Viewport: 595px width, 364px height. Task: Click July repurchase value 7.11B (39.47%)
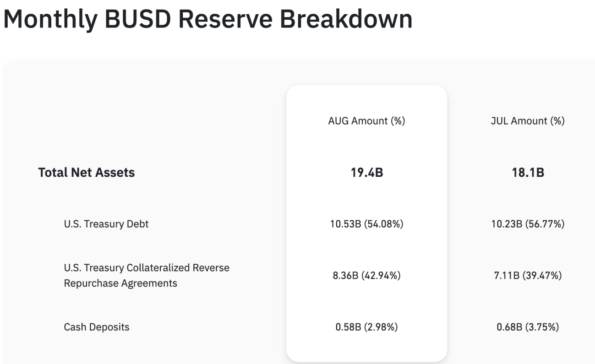[528, 276]
